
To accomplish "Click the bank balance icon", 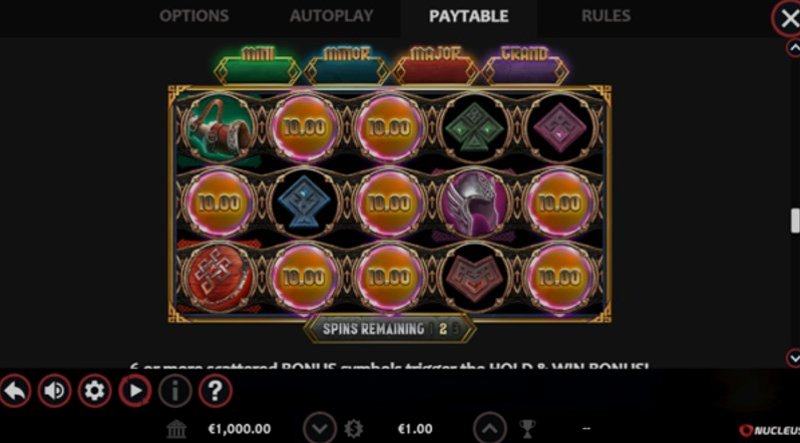I will click(177, 429).
